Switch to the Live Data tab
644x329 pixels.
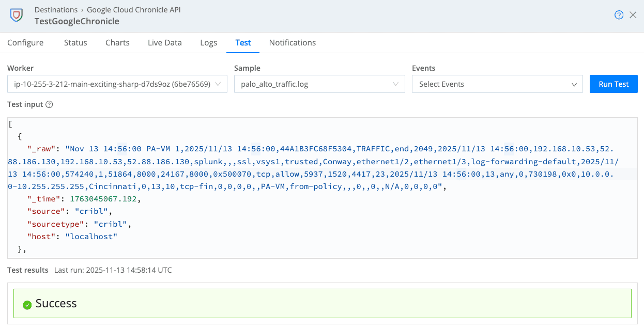pyautogui.click(x=164, y=42)
